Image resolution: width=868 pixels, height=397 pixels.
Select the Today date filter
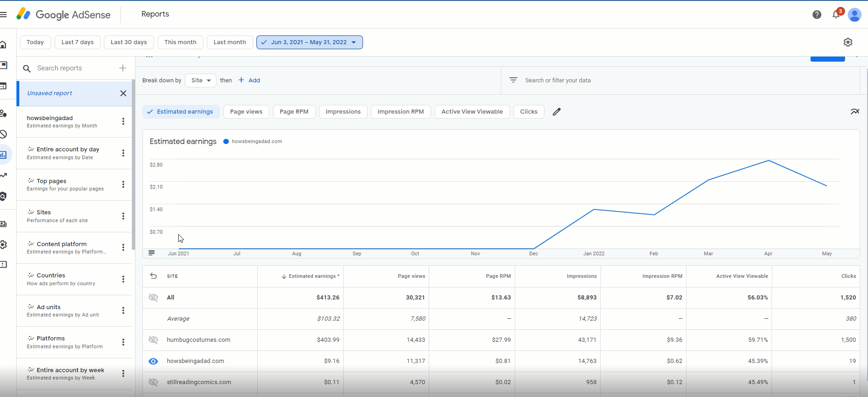35,42
